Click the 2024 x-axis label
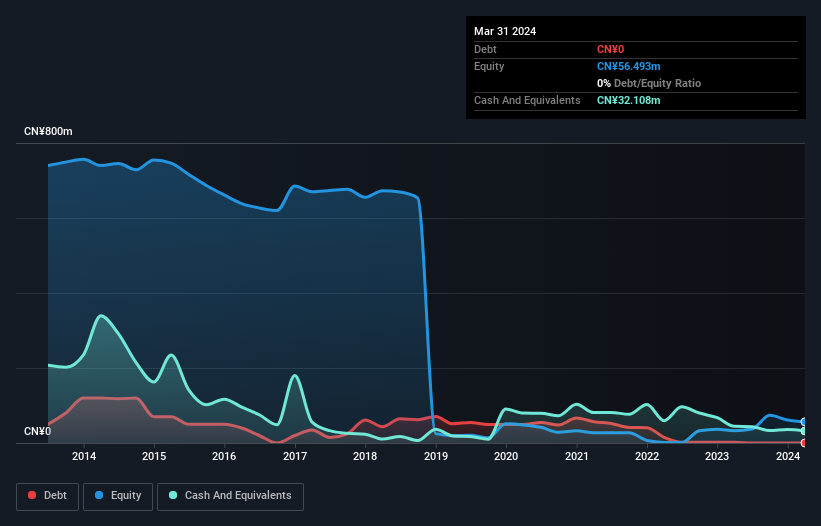 pos(787,456)
